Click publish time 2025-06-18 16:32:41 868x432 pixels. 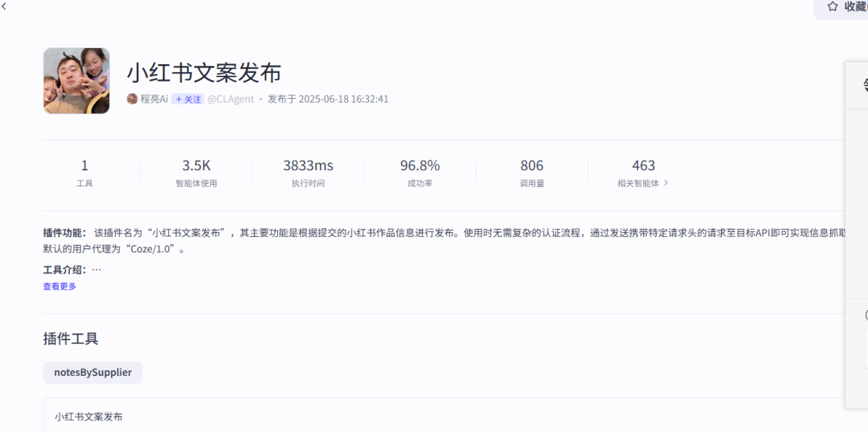343,99
